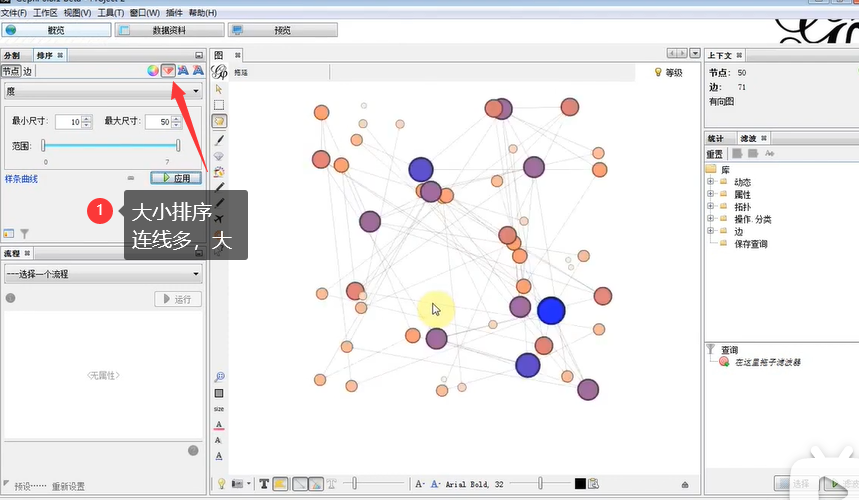Select the label size ranking icon
Image resolution: width=859 pixels, height=500 pixels.
pos(198,71)
